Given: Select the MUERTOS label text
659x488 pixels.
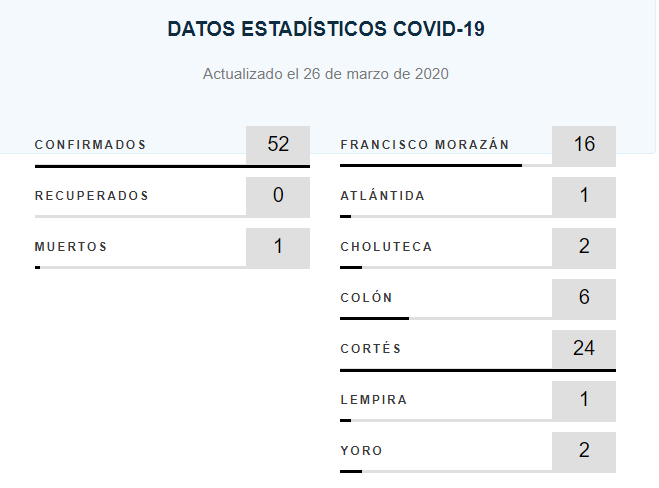Looking at the screenshot, I should (x=71, y=247).
